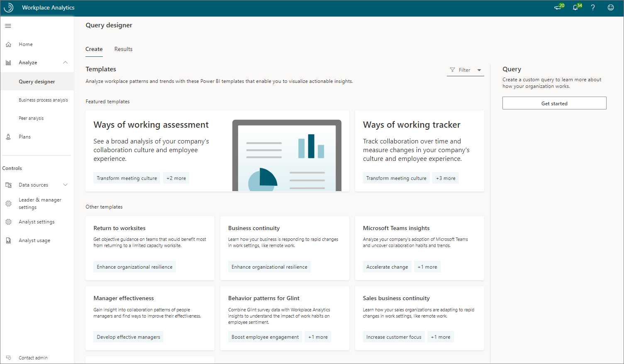The height and width of the screenshot is (364, 624).
Task: Toggle the hamburger navigation menu
Action: [x=8, y=26]
